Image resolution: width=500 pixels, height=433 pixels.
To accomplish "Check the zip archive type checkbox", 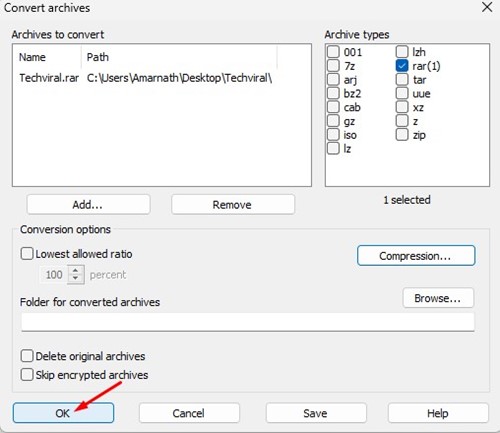I will [402, 135].
